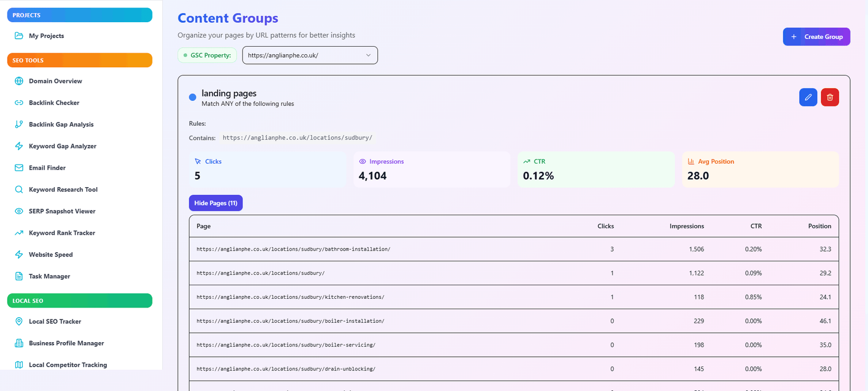Go to Keyword Research Tool
This screenshot has height=391, width=868.
tap(63, 189)
